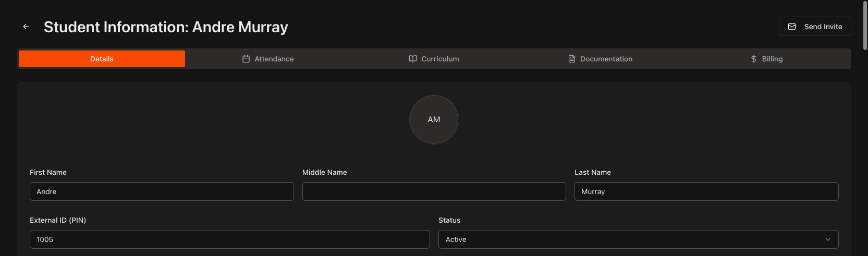The width and height of the screenshot is (868, 256).
Task: Click the envelope icon in Send Invite
Action: tap(792, 27)
